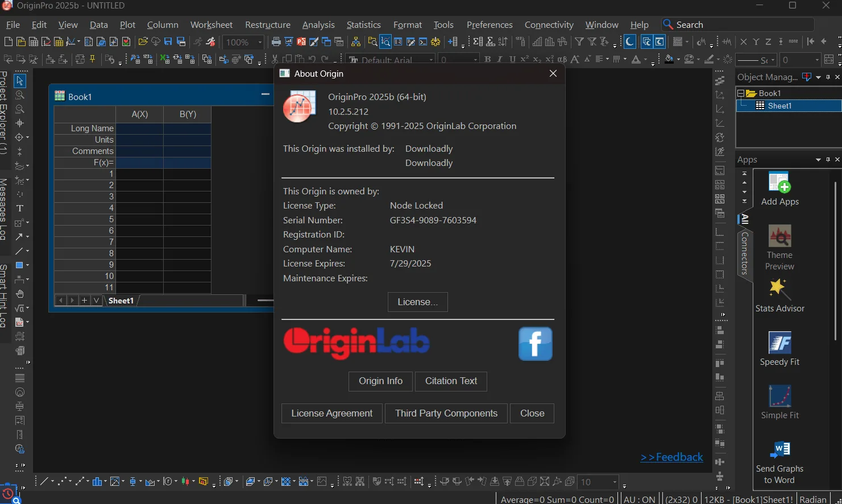Image resolution: width=842 pixels, height=504 pixels.
Task: Click the Greek alphabet (αβ) icon
Action: pyautogui.click(x=562, y=60)
